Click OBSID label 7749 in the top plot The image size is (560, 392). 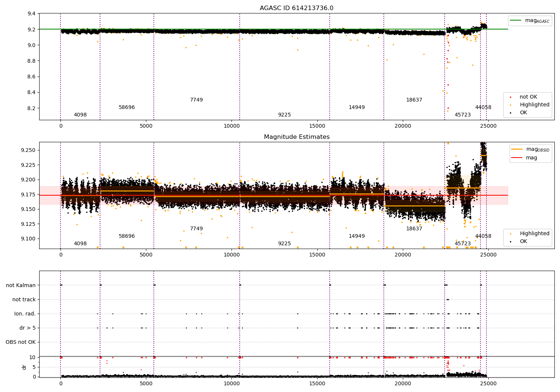(196, 100)
